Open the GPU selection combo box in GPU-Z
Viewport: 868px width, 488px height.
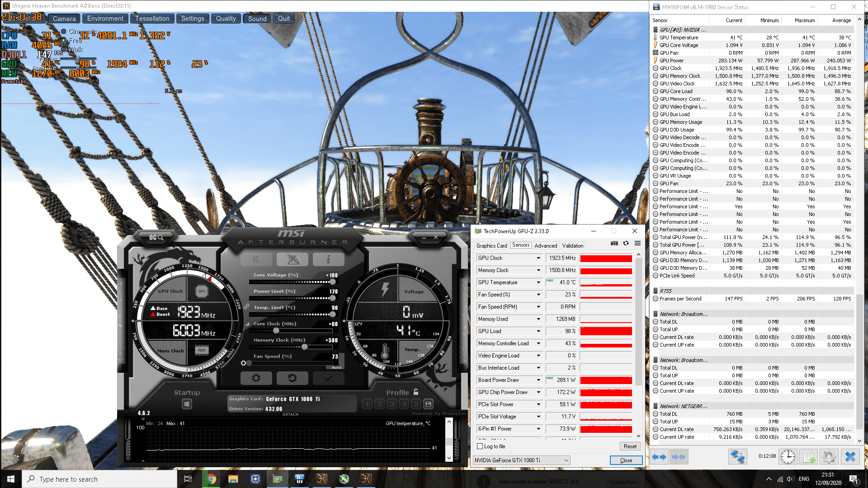521,460
